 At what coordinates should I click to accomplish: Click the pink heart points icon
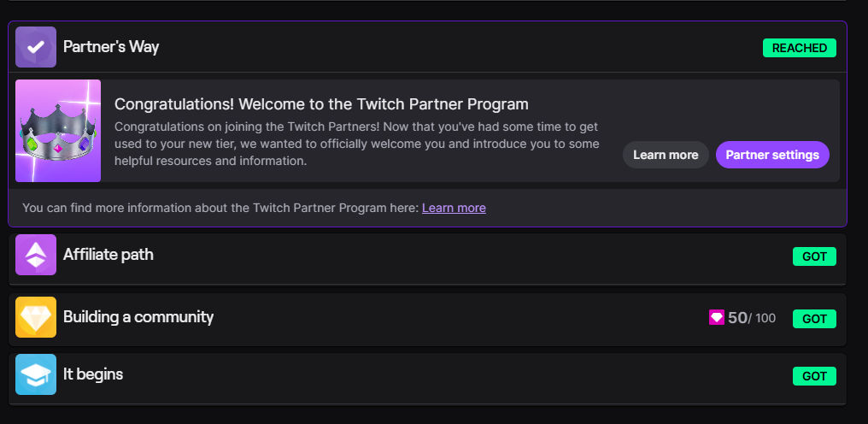pos(717,318)
